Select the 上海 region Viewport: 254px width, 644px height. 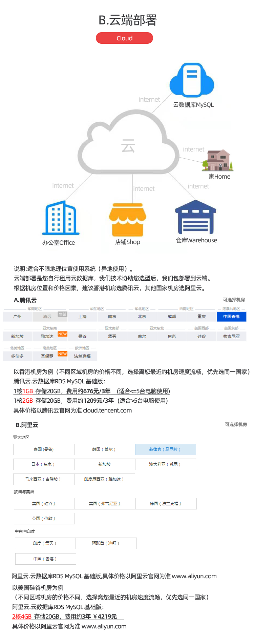82,317
